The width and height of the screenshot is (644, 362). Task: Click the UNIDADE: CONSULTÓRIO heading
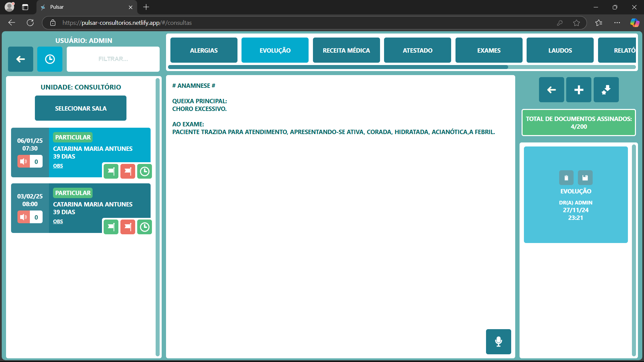[81, 87]
